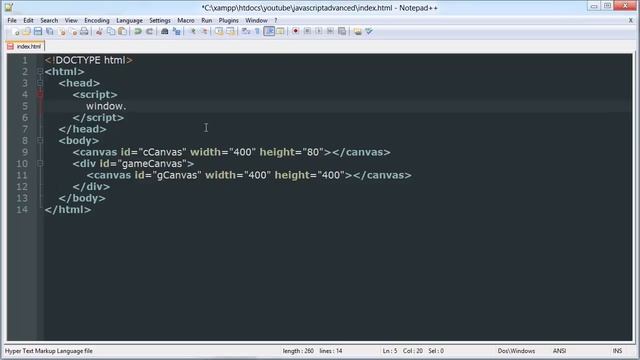Click Save Recorded Macro icon
Viewport: 640px width, 360px height.
342,31
